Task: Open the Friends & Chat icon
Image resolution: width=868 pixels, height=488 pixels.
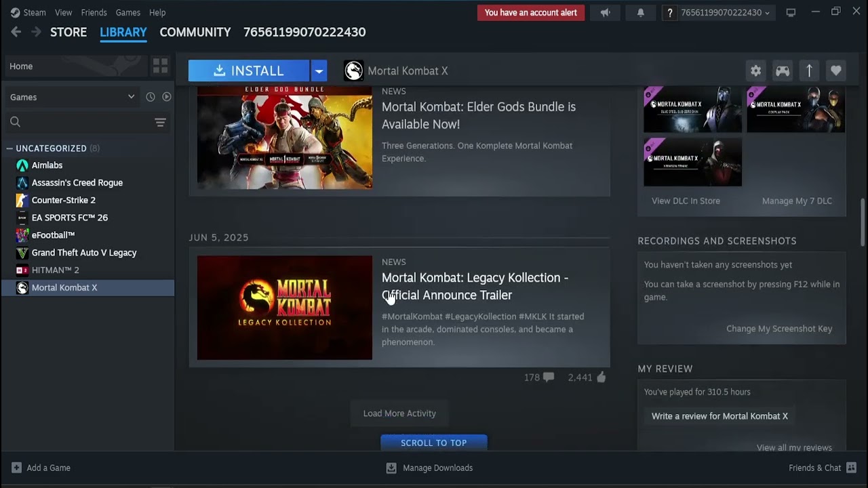Action: [x=852, y=468]
